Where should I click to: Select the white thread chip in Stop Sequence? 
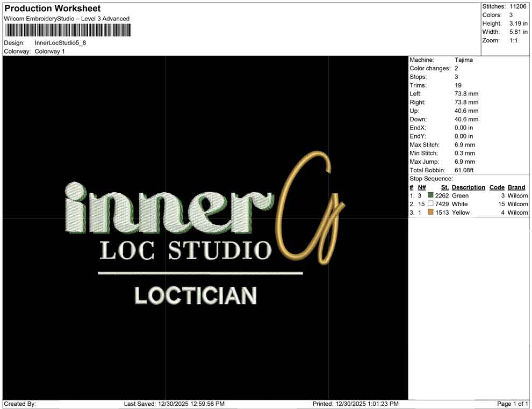tap(430, 204)
